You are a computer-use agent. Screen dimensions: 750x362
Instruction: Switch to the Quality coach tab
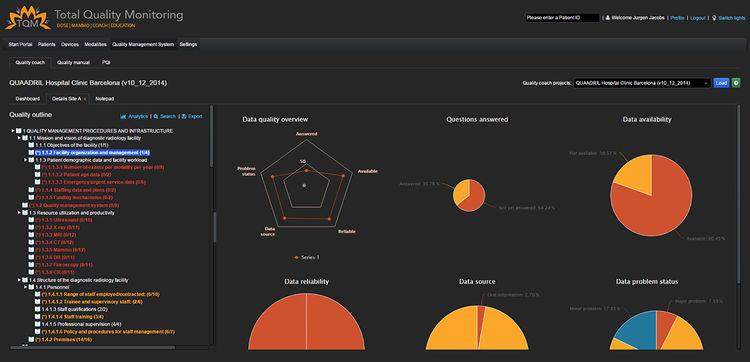(30, 63)
